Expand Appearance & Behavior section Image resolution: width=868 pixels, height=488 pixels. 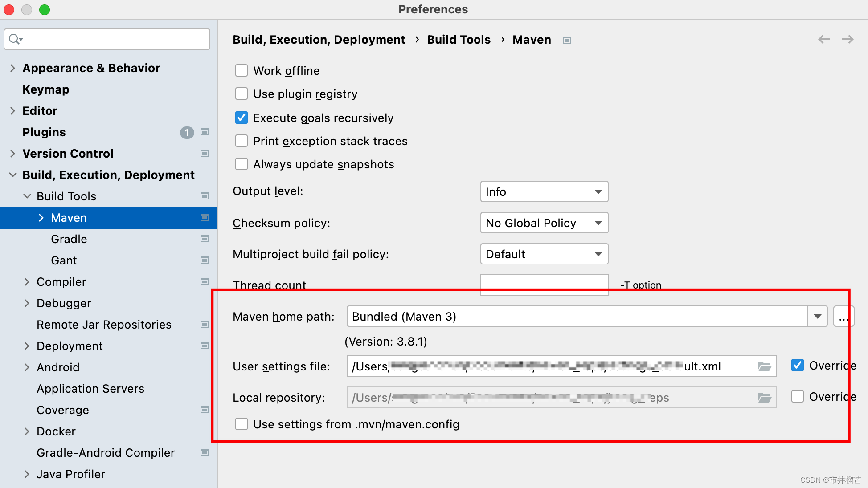(x=12, y=68)
